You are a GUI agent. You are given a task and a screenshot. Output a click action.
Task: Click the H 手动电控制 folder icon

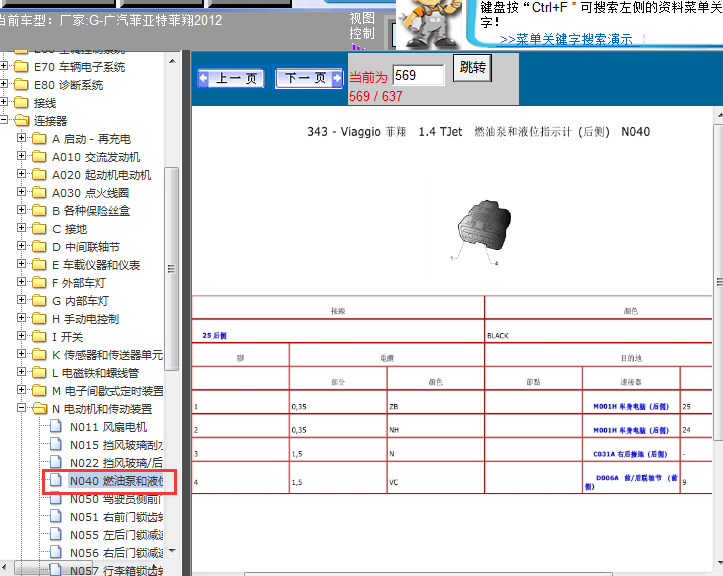(39, 318)
